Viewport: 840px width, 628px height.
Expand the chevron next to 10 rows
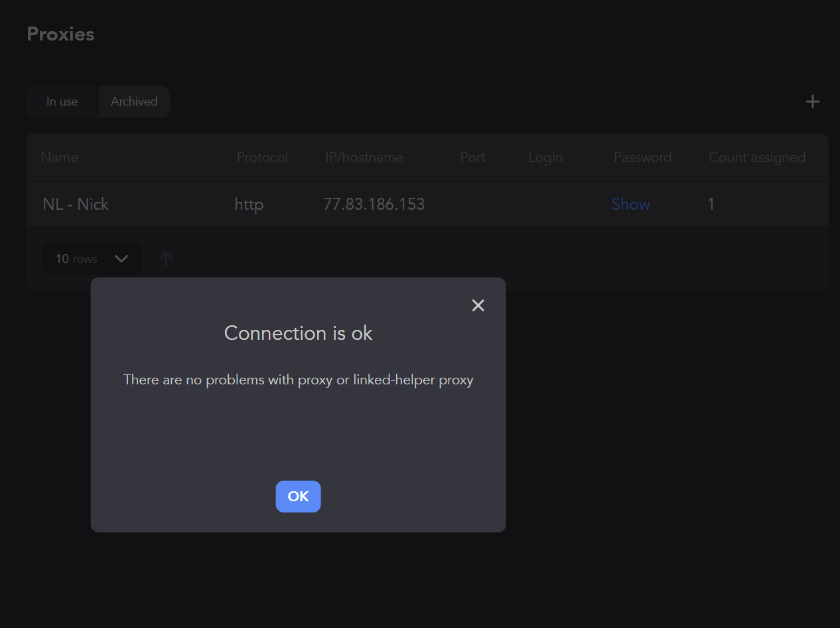click(121, 259)
